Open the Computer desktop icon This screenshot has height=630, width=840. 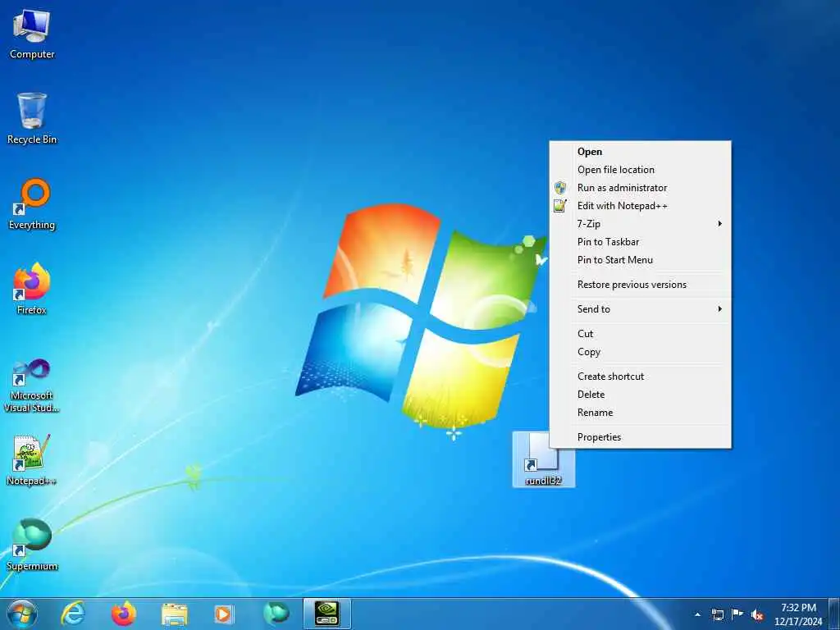32,35
